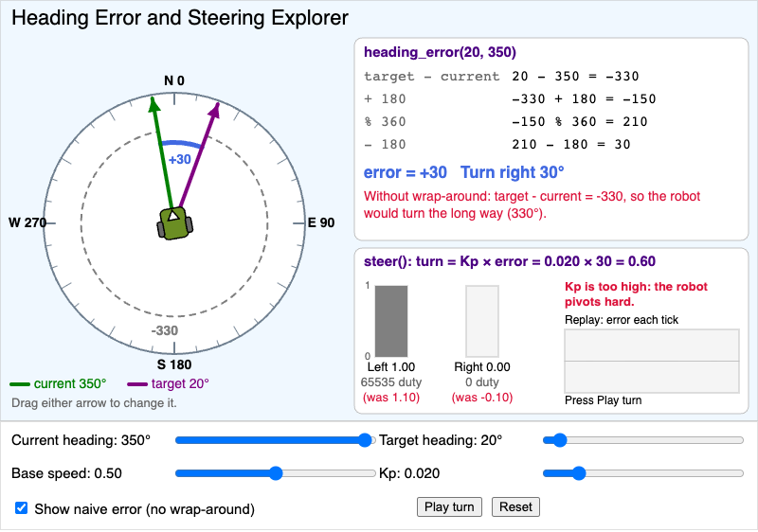
Task: Click the 'Heading Error and Steering Explorer' title
Action: (180, 18)
